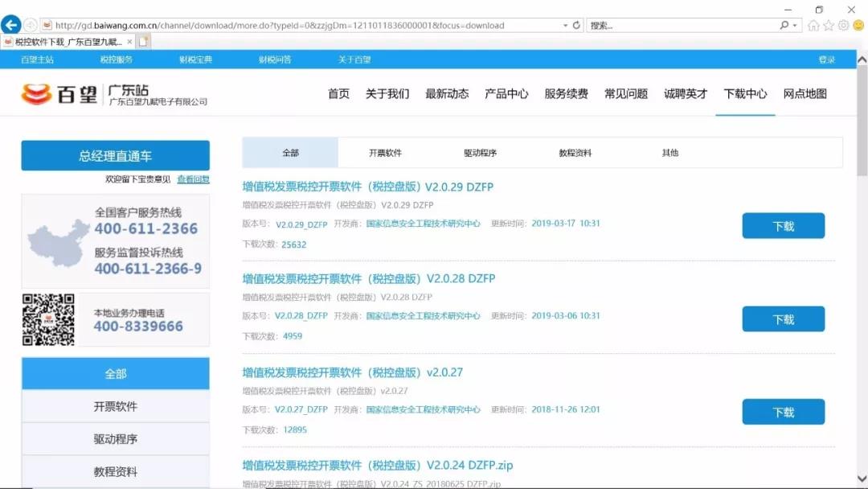868x489 pixels.
Task: Click update time 2019-03-06 10:31
Action: [x=566, y=315]
